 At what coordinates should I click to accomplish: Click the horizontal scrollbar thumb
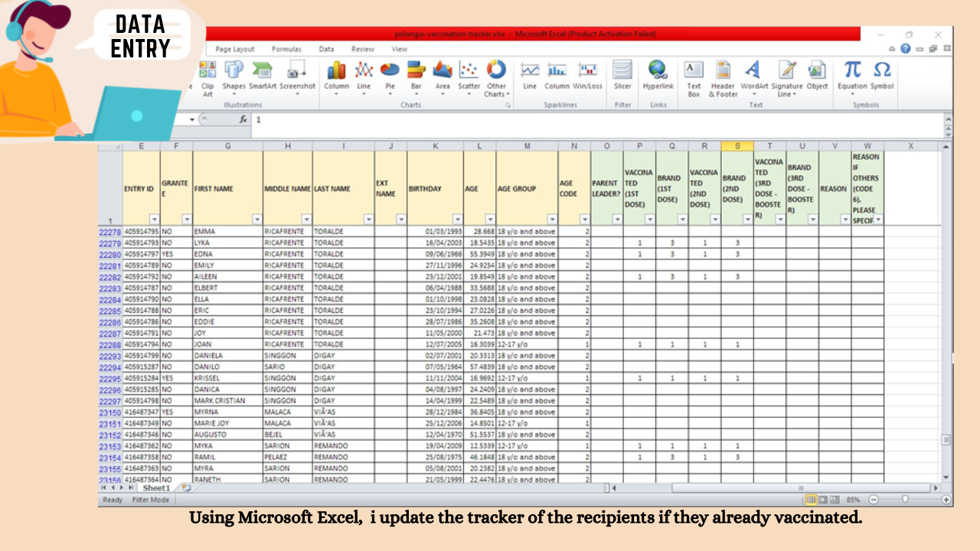(x=802, y=487)
